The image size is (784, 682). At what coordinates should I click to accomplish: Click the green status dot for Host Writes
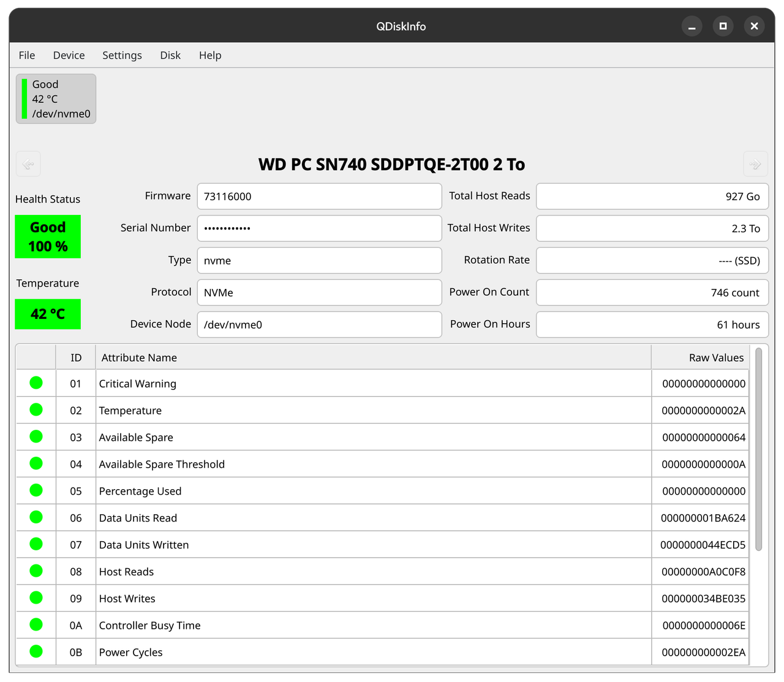click(x=36, y=598)
